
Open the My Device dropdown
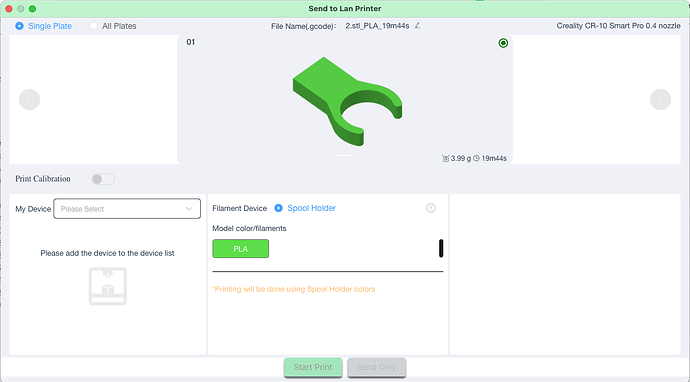127,209
